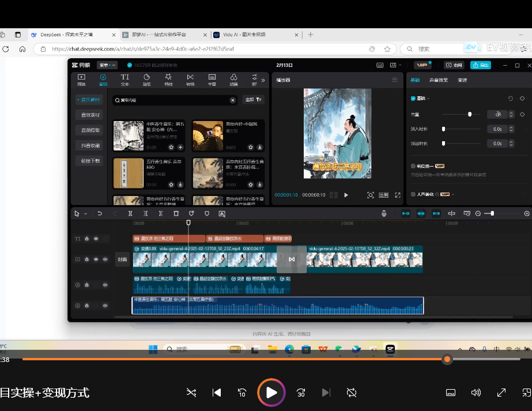Toggle visibility eye on the video track
532x411 pixels.
point(96,259)
